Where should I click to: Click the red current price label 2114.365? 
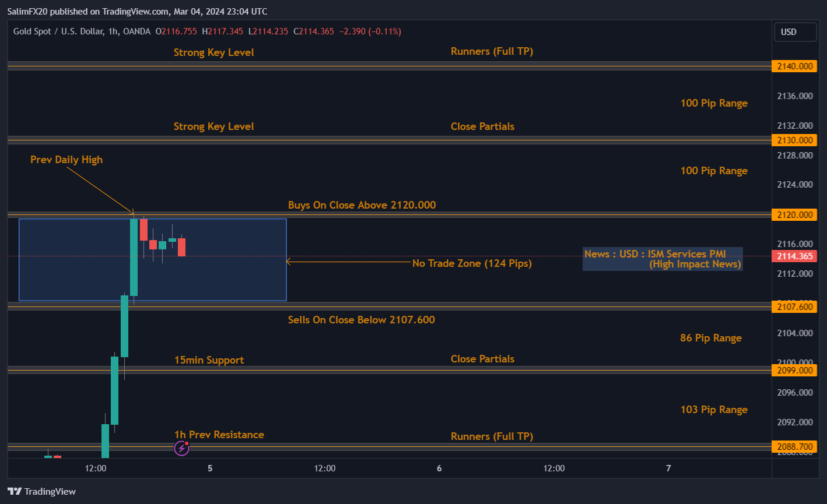[x=794, y=256]
